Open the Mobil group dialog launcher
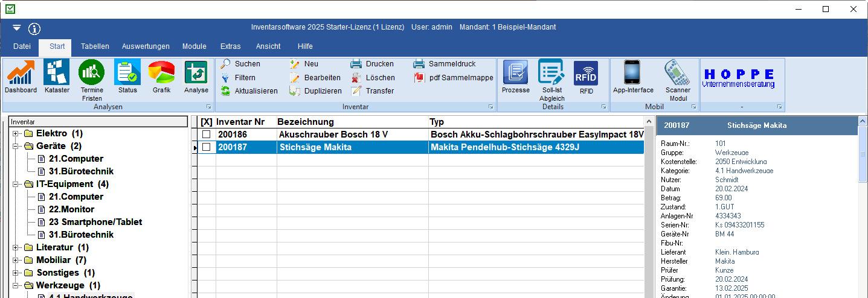The height and width of the screenshot is (298, 868). click(x=693, y=107)
